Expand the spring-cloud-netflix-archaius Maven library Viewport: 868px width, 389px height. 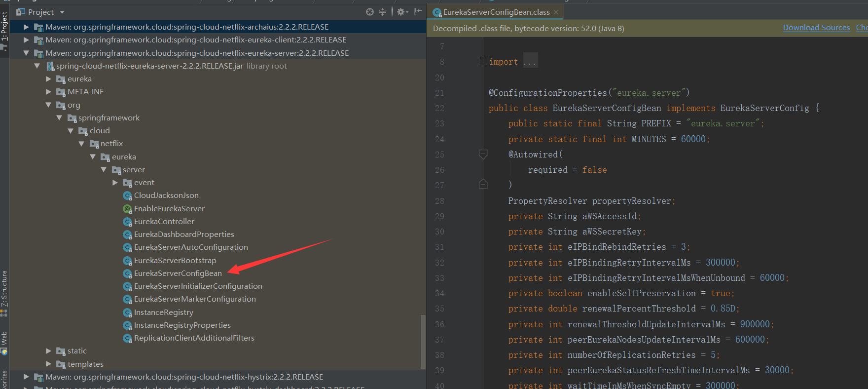[26, 27]
